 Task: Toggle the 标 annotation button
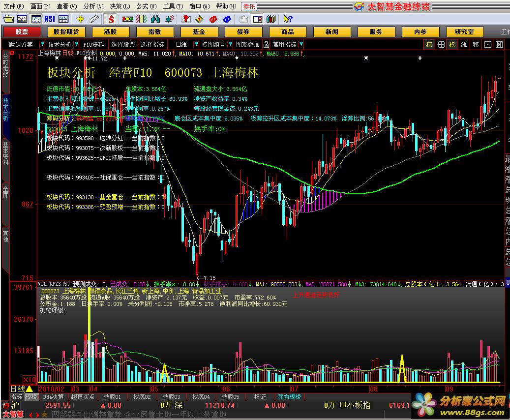coord(429,45)
